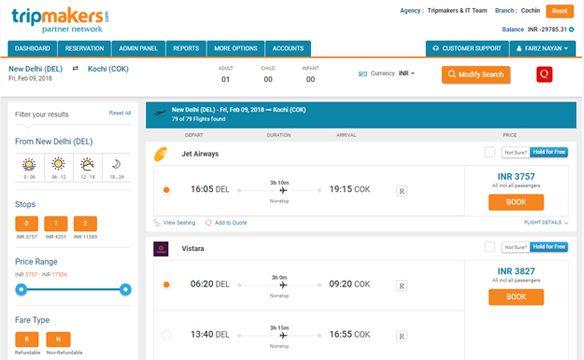Viewport: 584px width, 360px height.
Task: Select the 13:40 DEL Vistara flight radio
Action: [x=166, y=335]
